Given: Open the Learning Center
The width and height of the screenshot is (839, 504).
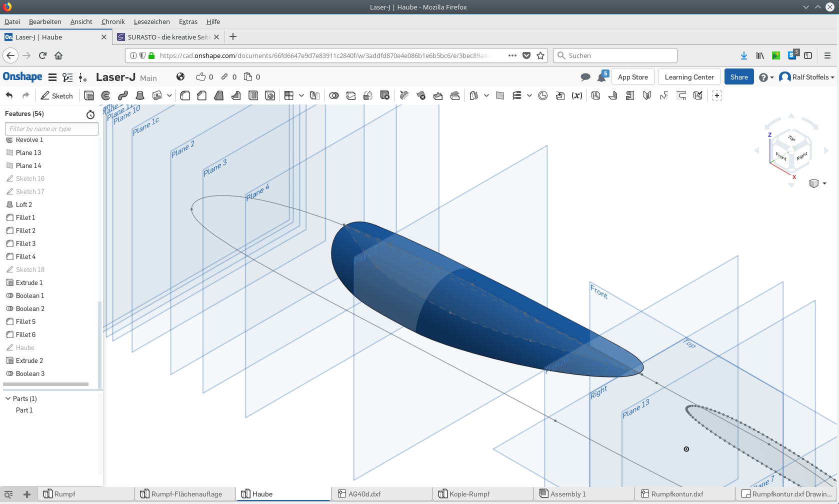Looking at the screenshot, I should (x=689, y=77).
